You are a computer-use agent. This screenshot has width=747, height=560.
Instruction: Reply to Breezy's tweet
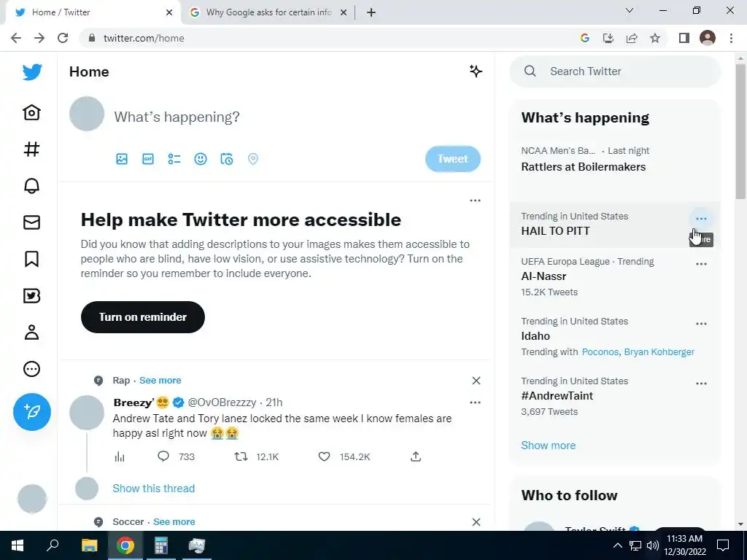[163, 456]
